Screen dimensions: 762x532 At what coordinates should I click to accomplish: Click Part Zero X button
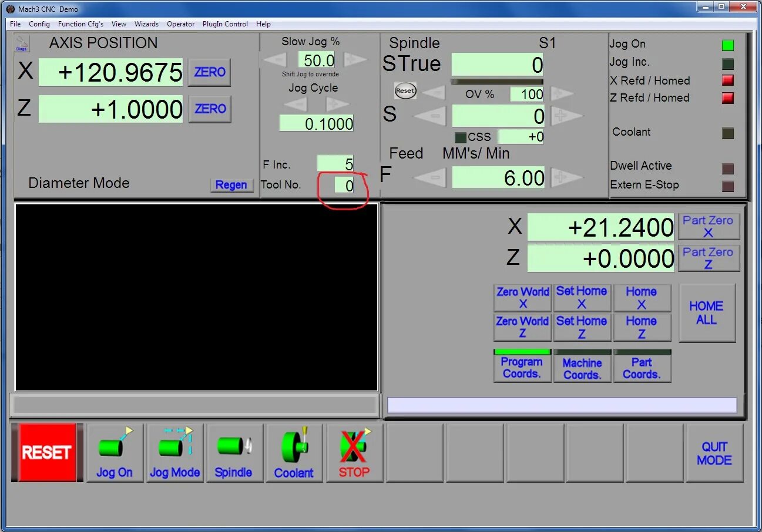[708, 227]
